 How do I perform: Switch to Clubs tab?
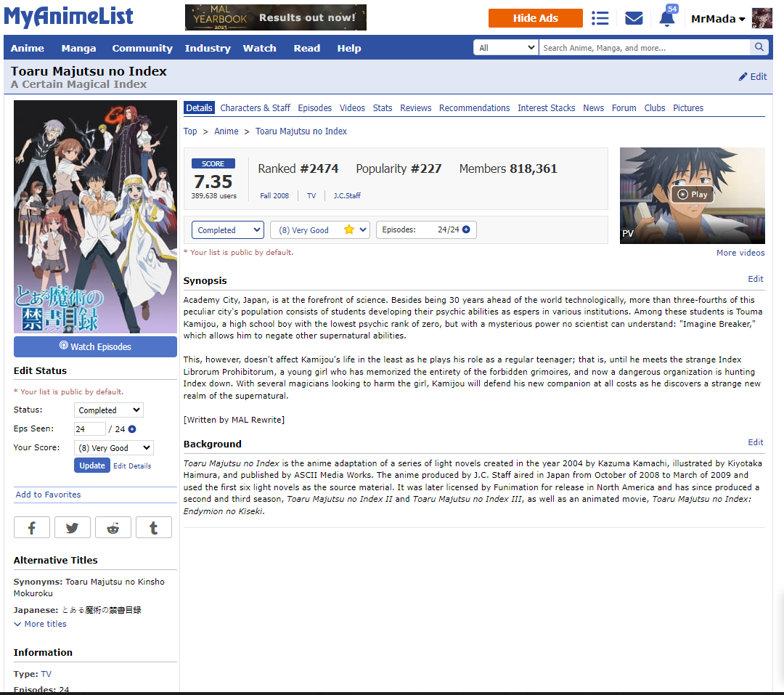[x=654, y=107]
